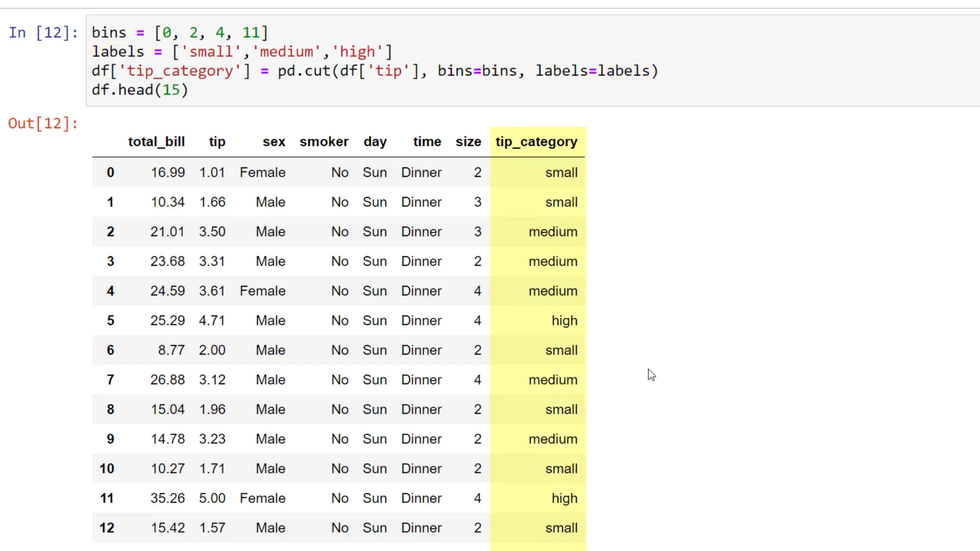Viewport: 980px width, 551px height.
Task: Select the smoker column header
Action: (x=324, y=142)
